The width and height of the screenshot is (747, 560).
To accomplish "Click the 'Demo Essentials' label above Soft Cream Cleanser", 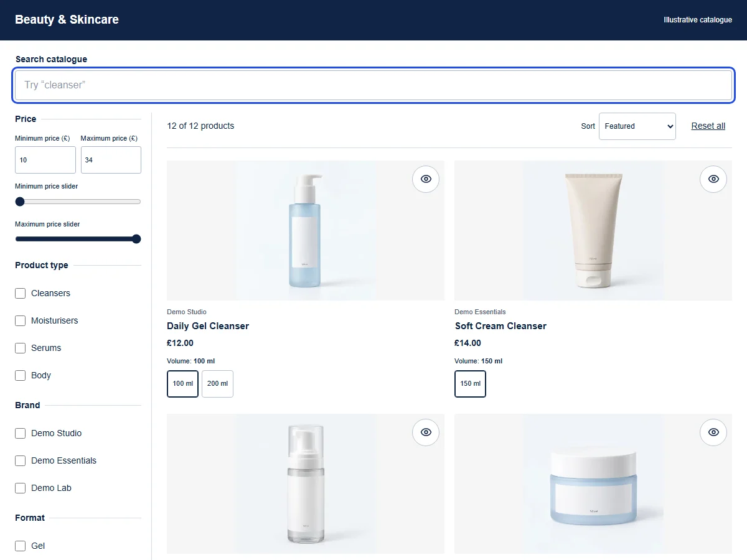I will pyautogui.click(x=480, y=312).
